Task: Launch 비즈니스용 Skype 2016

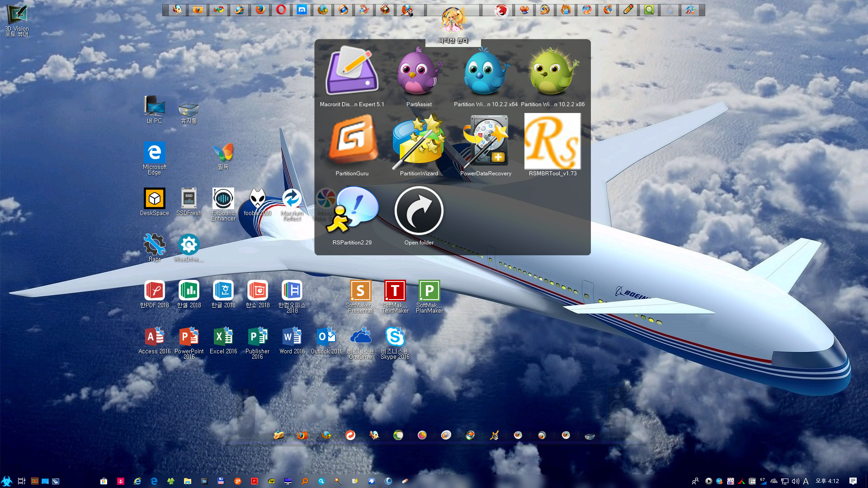Action: 395,342
